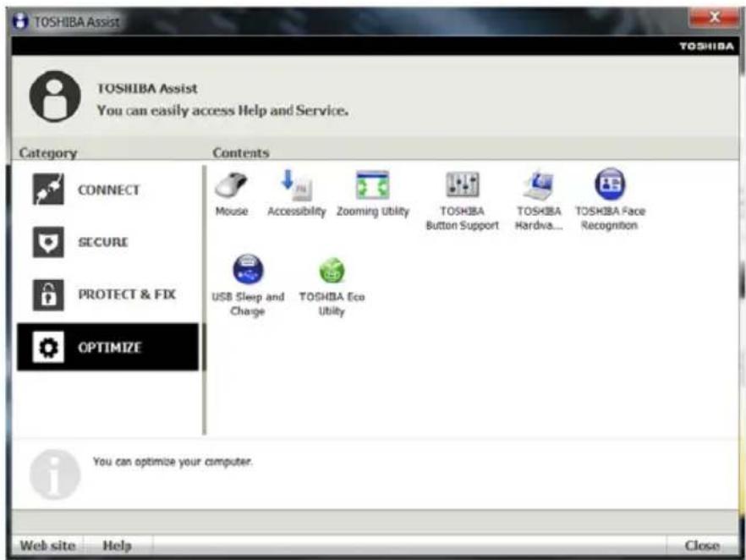The image size is (746, 560).
Task: Click the 'Zooming Utility' label text
Action: point(372,211)
